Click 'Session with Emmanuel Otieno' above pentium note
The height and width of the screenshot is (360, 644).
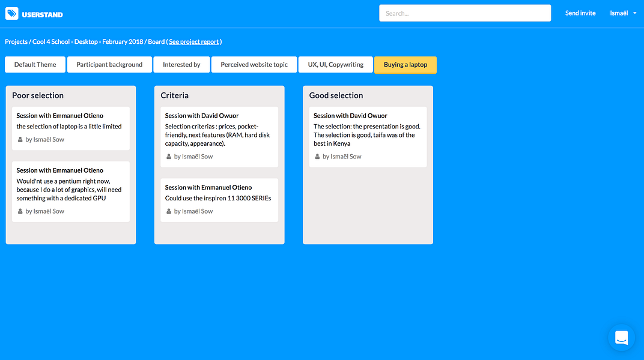point(59,170)
